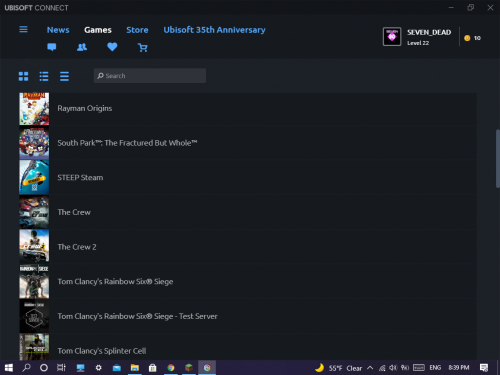
Task: Open the notification center icon
Action: [x=484, y=368]
